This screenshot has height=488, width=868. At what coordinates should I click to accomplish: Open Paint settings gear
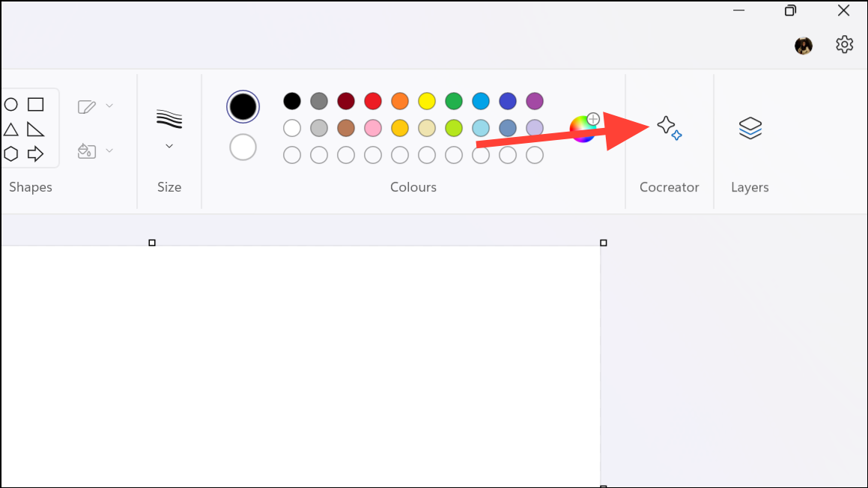(x=844, y=45)
